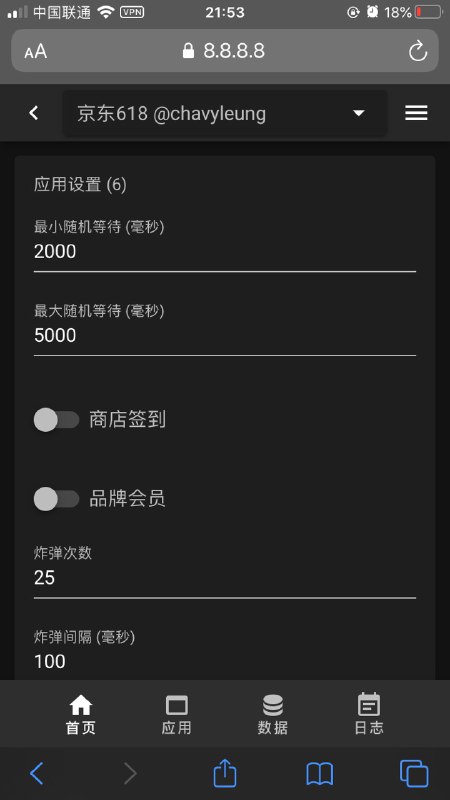The height and width of the screenshot is (800, 450).
Task: Edit the 炸弹间隔 field showing 100
Action: tap(224, 661)
